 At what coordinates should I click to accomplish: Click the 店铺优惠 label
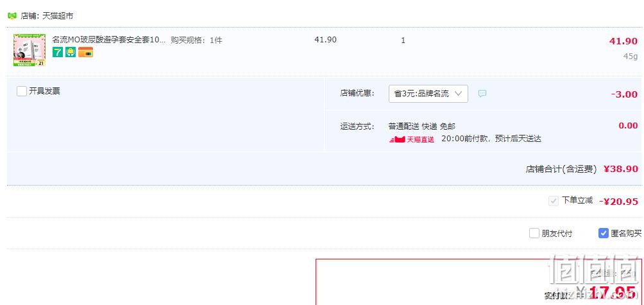pyautogui.click(x=357, y=93)
